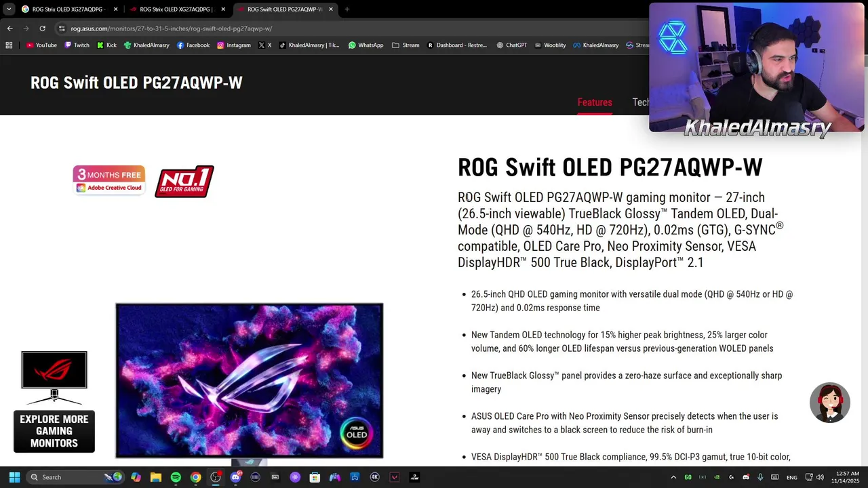Switch language via ENG indicator
This screenshot has width=868, height=488.
791,477
